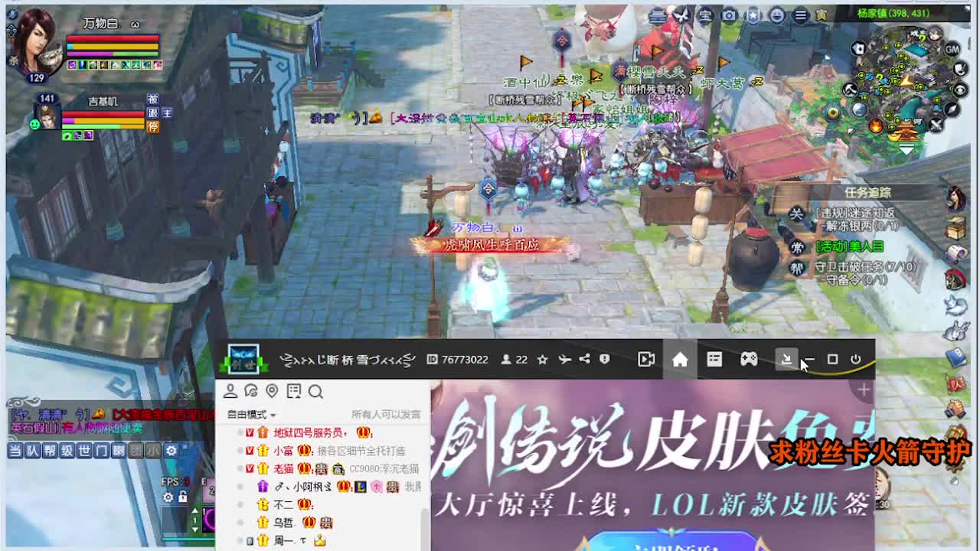Click the location pin icon in chat panel
The image size is (980, 551).
pyautogui.click(x=271, y=389)
